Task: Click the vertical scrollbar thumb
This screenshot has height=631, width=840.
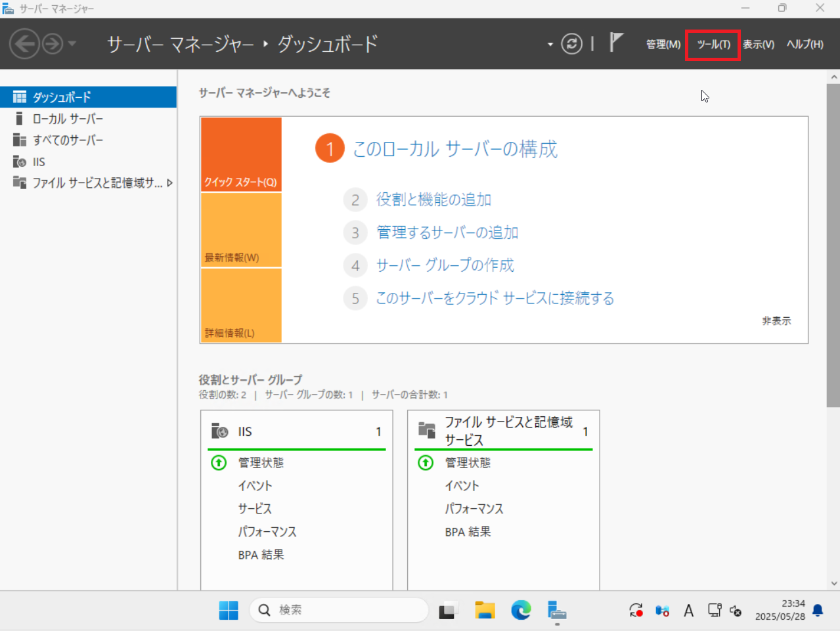Action: tap(833, 245)
